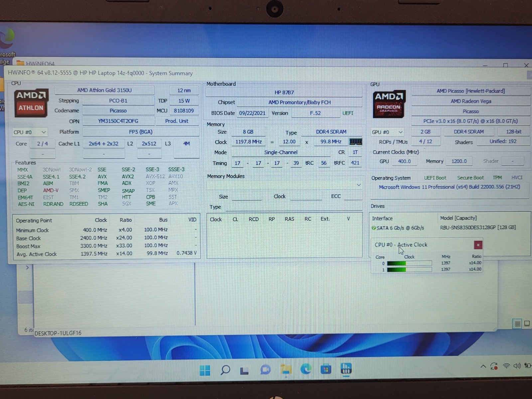532x399 pixels.
Task: Click the DESKTOP-1ULGF16 status text
Action: [x=58, y=333]
